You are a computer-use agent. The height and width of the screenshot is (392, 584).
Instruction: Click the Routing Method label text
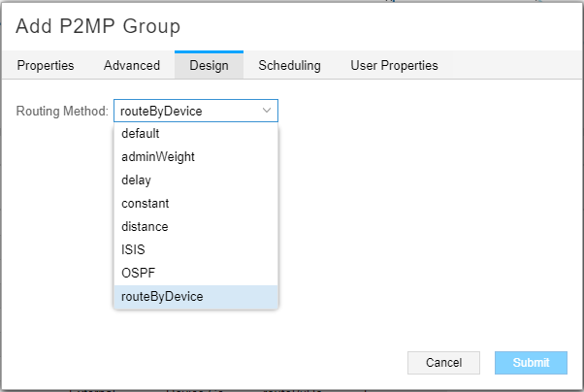tap(62, 111)
